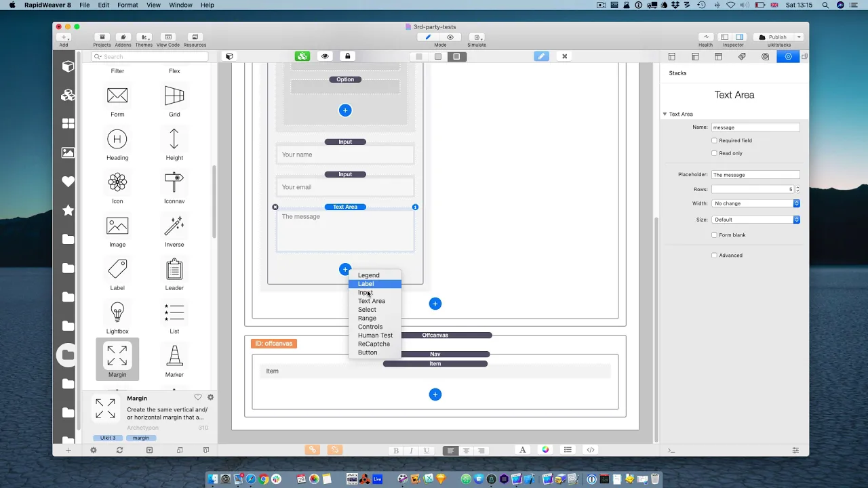Click the Rows stepper arrows
The height and width of the screenshot is (488, 868).
coord(797,189)
